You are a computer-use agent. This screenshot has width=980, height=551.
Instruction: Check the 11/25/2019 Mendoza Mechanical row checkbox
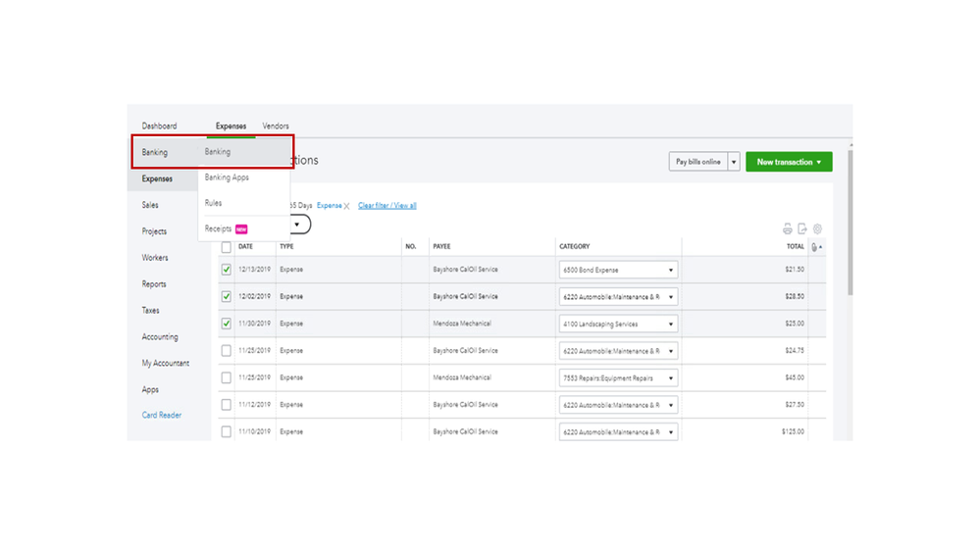(x=227, y=377)
